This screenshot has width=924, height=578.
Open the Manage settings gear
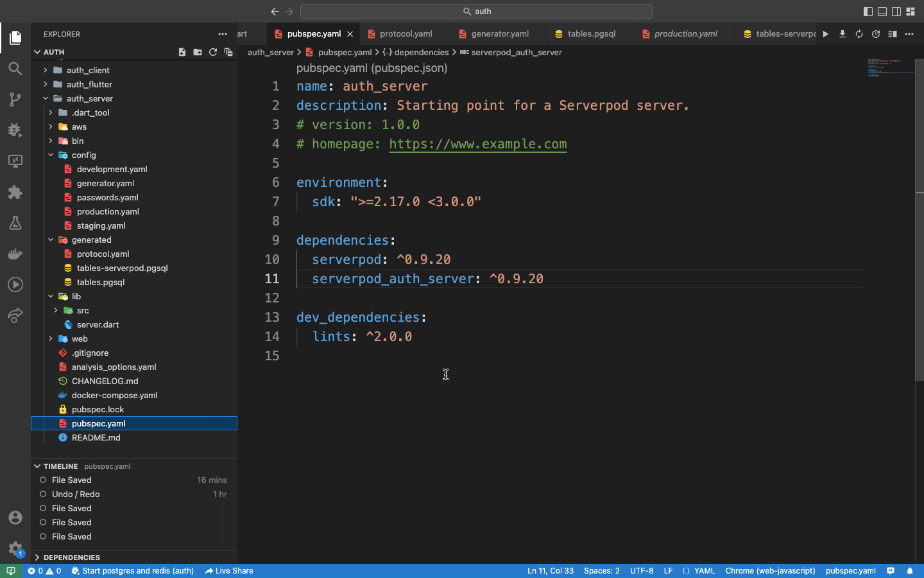(15, 548)
